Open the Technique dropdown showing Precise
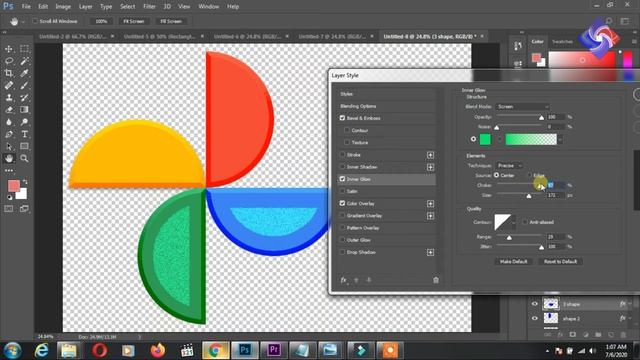 click(509, 165)
